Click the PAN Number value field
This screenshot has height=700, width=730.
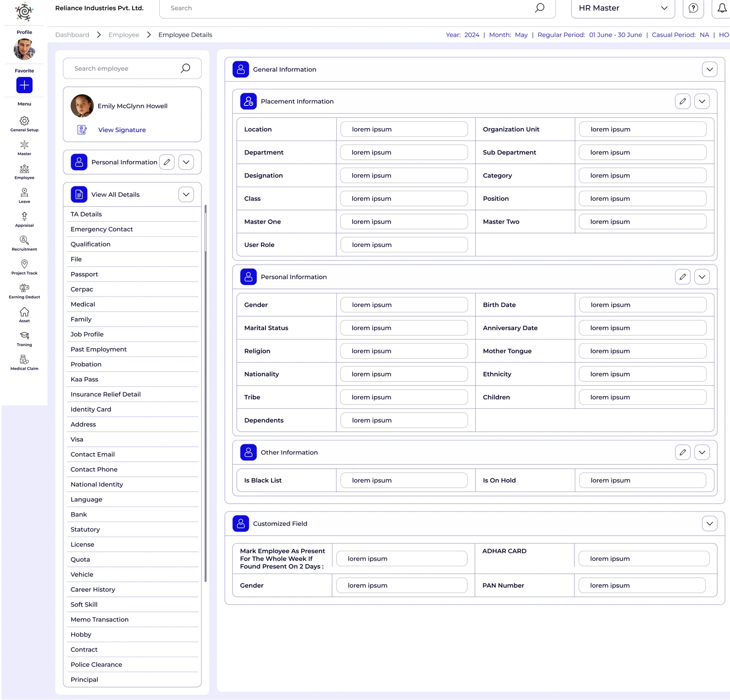point(642,585)
